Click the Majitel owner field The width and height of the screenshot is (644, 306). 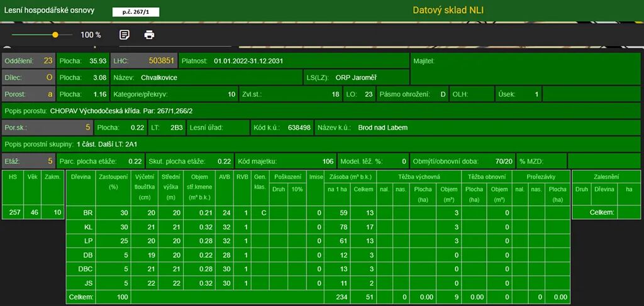[x=526, y=61]
